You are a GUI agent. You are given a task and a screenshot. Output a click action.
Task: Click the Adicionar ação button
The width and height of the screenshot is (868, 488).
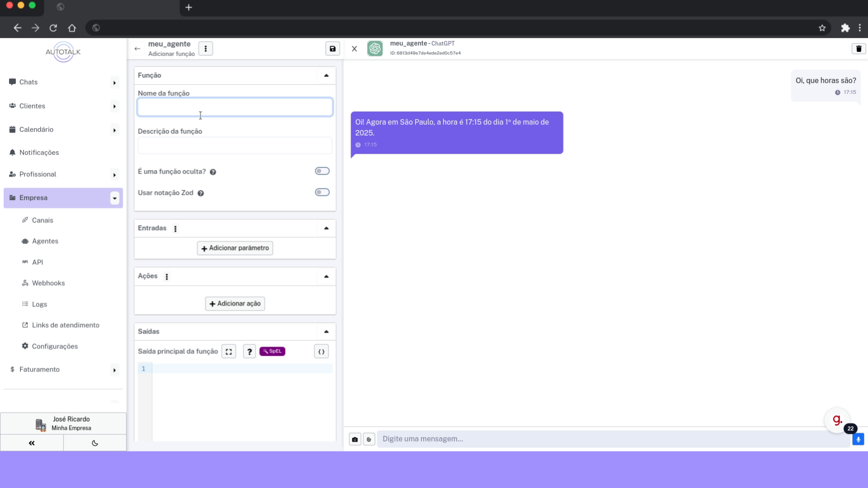[x=235, y=304]
